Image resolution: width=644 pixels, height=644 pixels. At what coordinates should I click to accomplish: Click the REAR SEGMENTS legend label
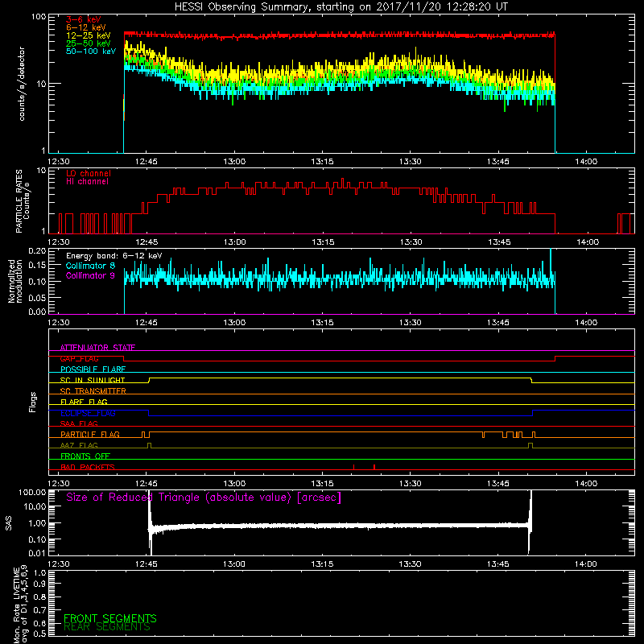(107, 627)
